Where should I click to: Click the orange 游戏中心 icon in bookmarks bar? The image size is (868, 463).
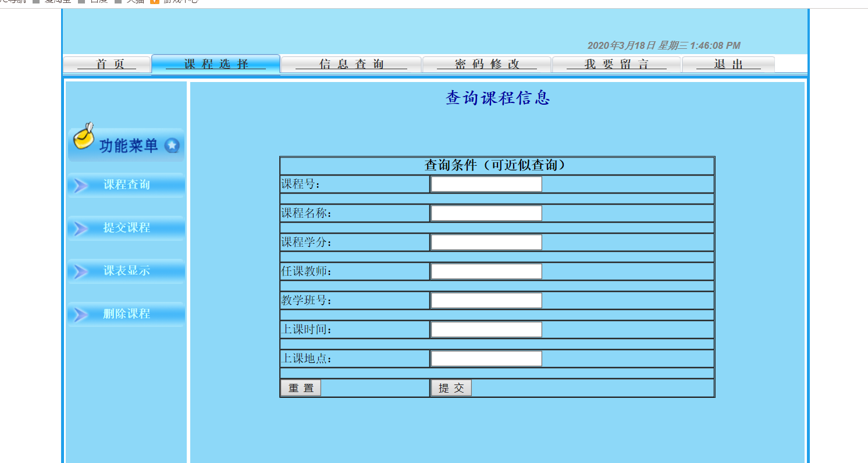[x=155, y=2]
